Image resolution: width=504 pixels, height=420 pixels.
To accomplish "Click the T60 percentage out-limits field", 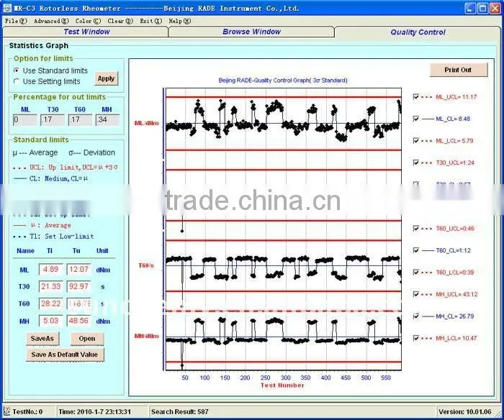I will (80, 120).
